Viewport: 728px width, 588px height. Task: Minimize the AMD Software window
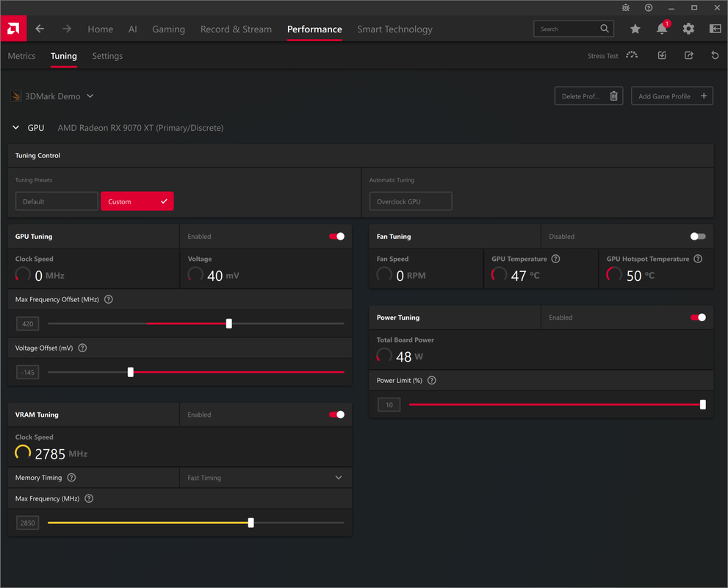pyautogui.click(x=671, y=8)
